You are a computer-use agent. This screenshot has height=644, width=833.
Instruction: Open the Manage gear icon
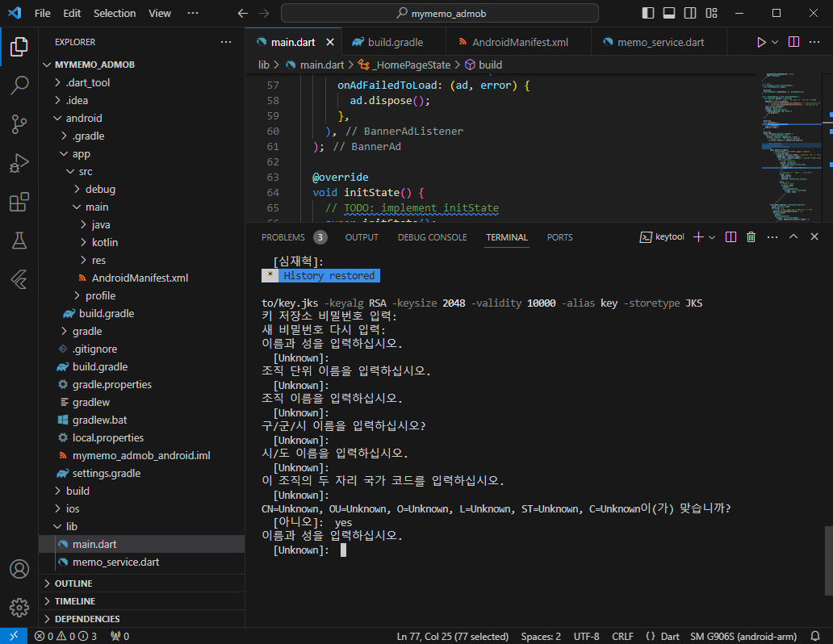[19, 608]
